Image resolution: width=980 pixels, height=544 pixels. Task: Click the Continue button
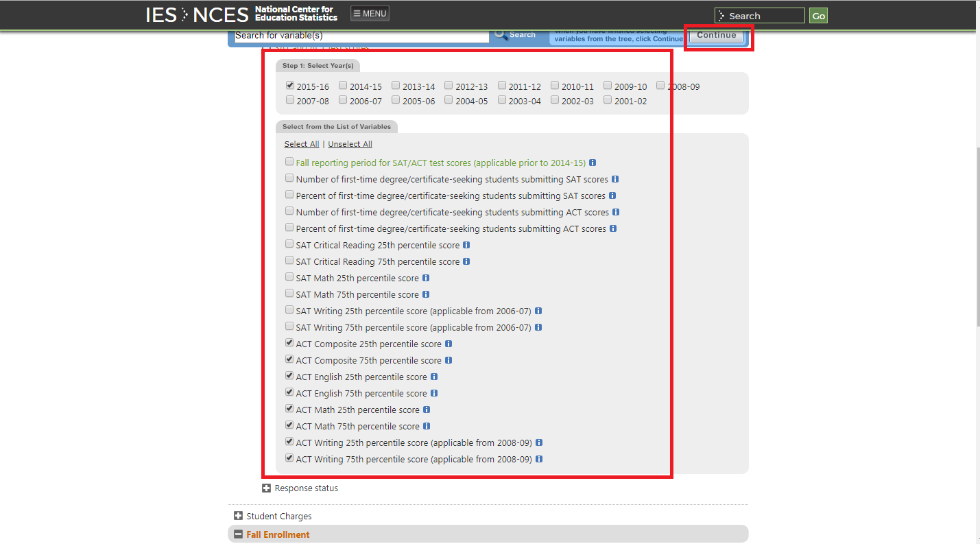(716, 35)
